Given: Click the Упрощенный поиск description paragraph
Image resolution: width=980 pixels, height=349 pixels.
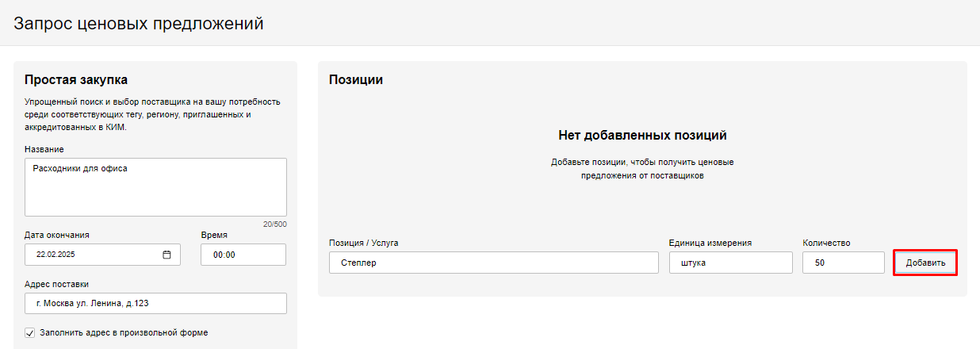Looking at the screenshot, I should click(152, 114).
